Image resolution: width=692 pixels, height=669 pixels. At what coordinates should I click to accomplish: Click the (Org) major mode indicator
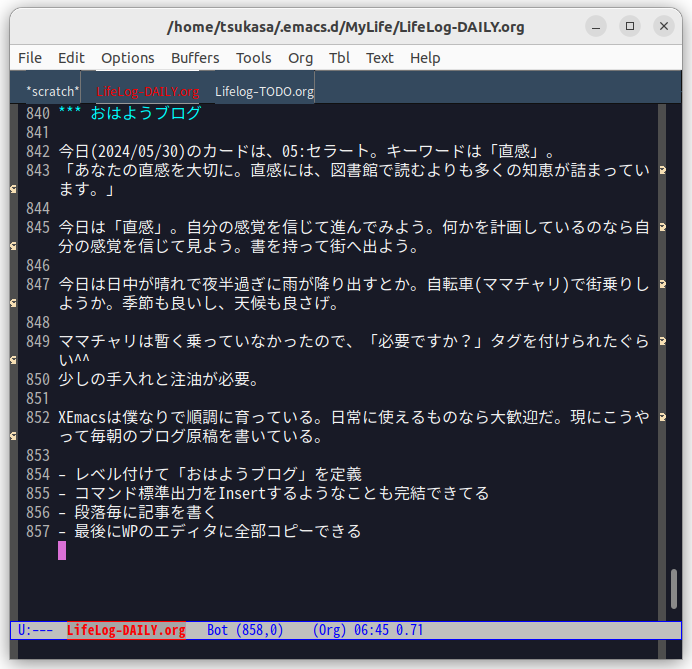tap(329, 630)
